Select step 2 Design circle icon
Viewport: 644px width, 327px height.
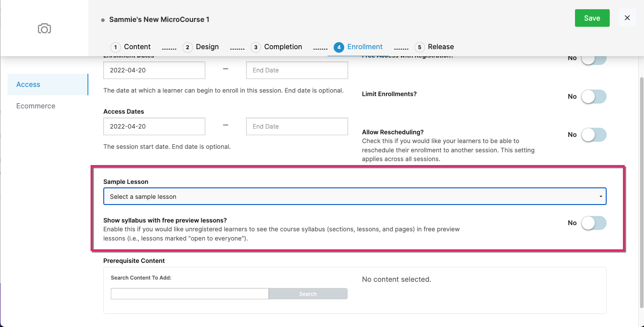point(187,47)
